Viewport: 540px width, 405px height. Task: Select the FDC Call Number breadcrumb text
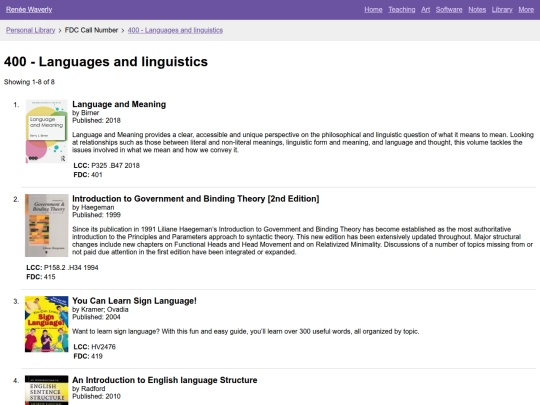(91, 30)
